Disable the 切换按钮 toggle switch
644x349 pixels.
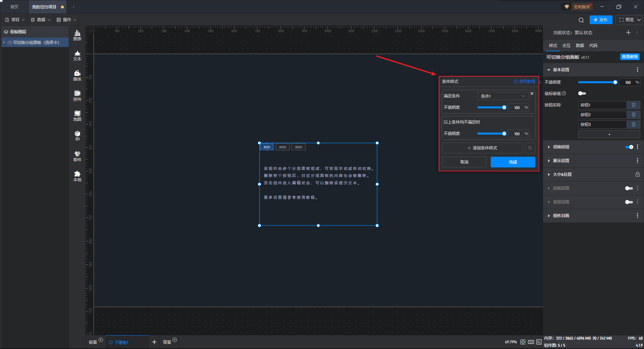(x=629, y=147)
